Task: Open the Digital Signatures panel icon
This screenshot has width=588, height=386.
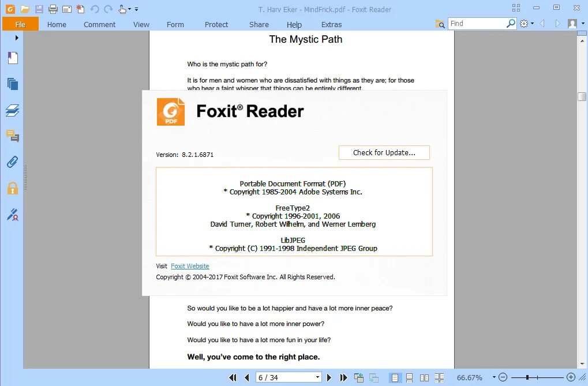Action: pos(13,215)
